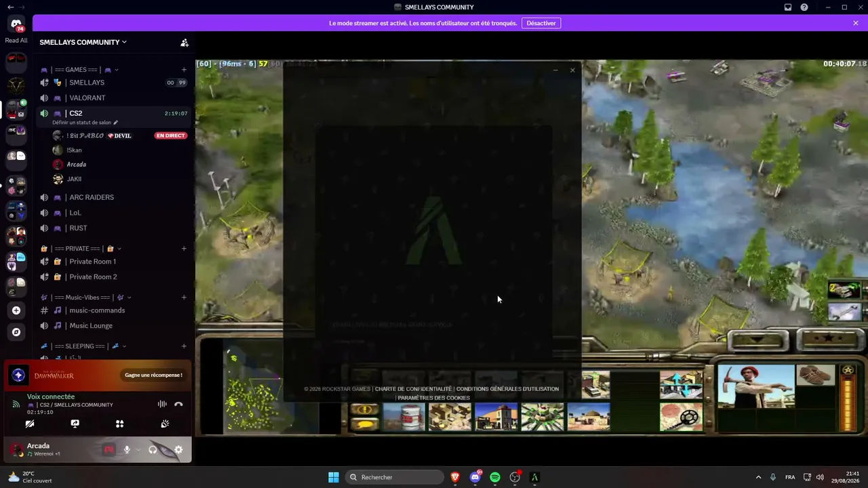
Task: Open Conditions générales d'utilisation link
Action: point(508,389)
